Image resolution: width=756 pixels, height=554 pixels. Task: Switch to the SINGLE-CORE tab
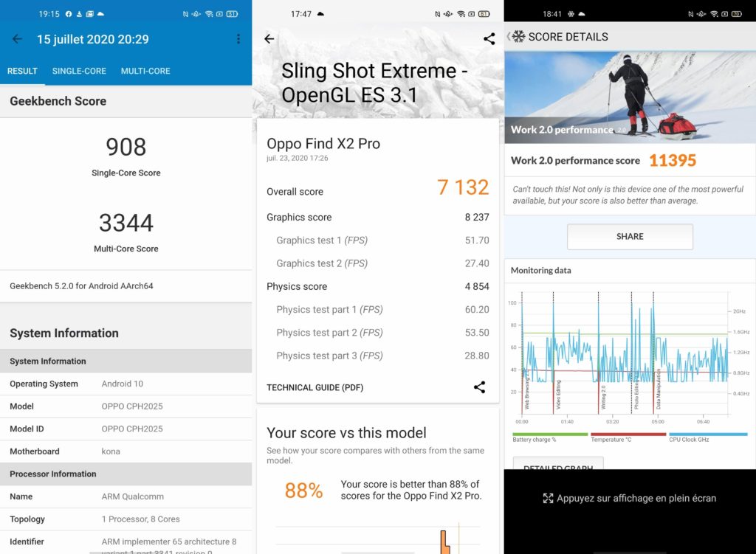[x=79, y=71]
